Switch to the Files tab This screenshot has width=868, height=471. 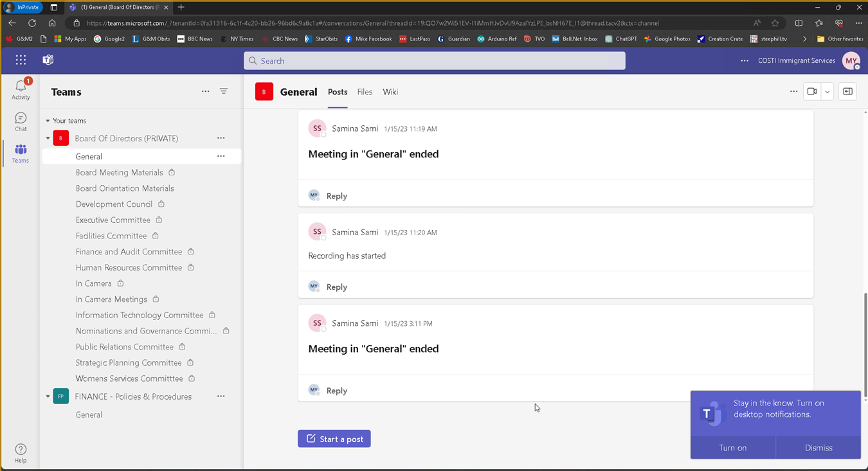tap(365, 92)
